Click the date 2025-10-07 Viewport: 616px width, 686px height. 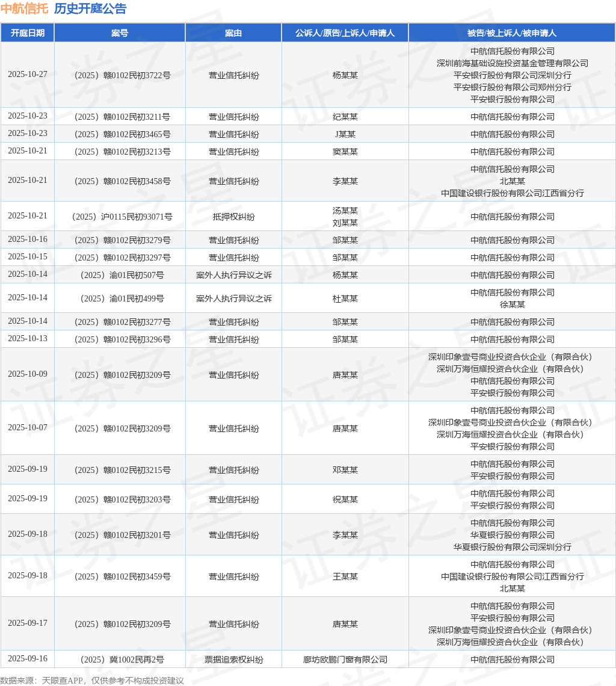28,427
